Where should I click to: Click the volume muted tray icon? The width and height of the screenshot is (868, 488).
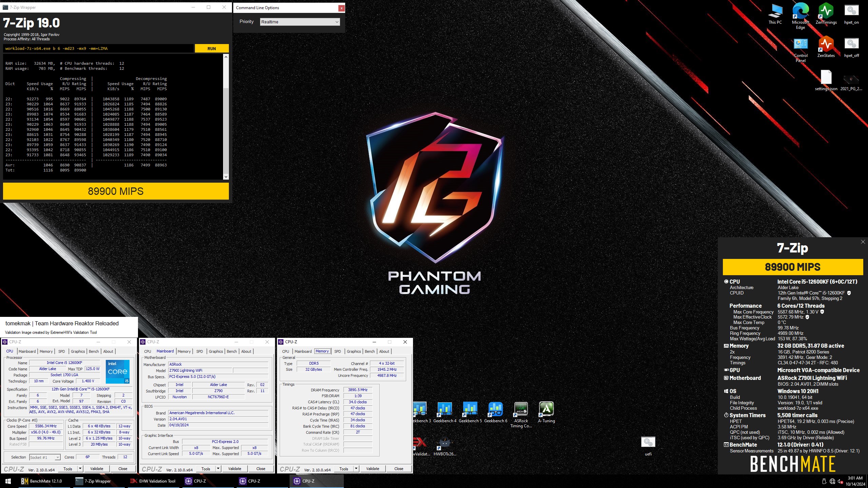841,481
